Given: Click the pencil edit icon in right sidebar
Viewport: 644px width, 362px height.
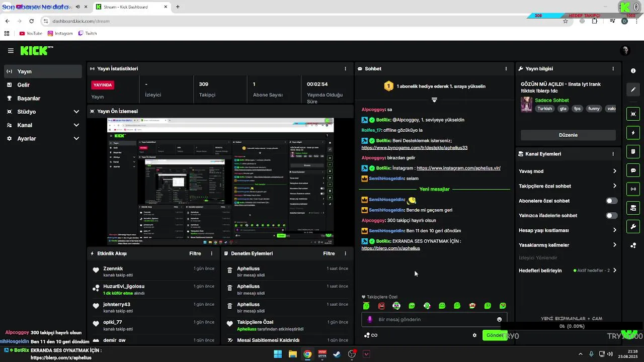Looking at the screenshot, I should 633,89.
